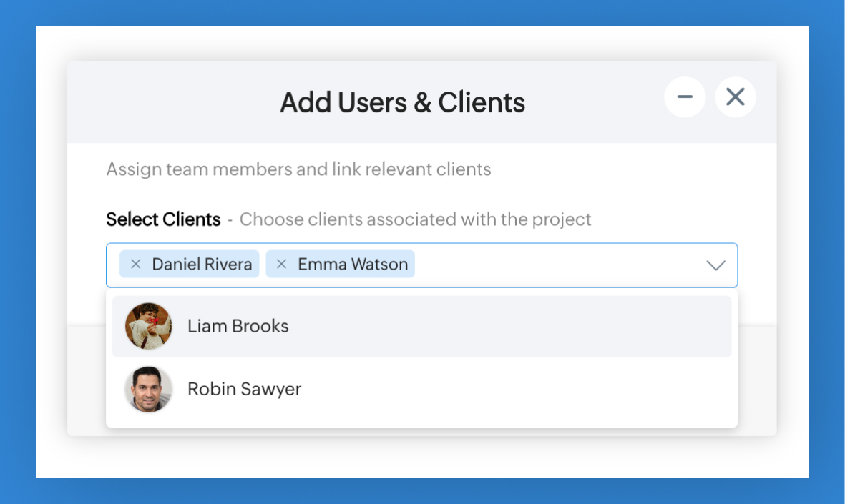Image resolution: width=845 pixels, height=504 pixels.
Task: Collapse the client list using the chevron arrow
Action: (715, 265)
